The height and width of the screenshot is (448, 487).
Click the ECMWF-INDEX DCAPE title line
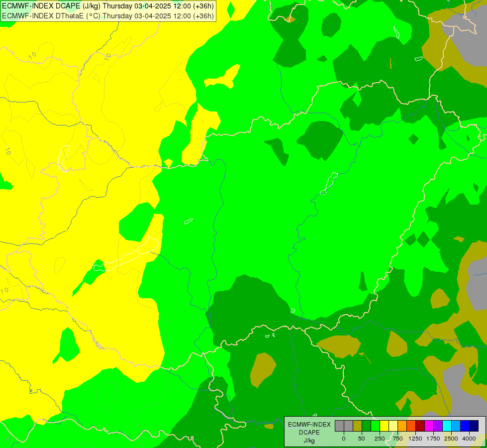(108, 6)
